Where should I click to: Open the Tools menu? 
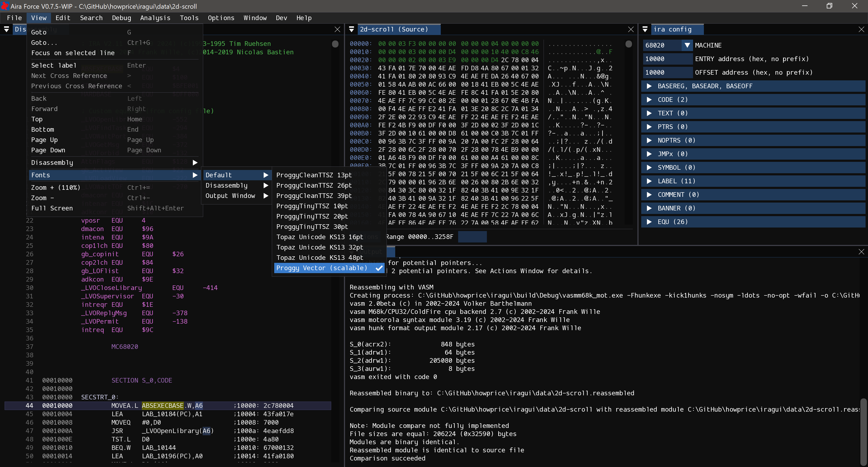coord(189,18)
